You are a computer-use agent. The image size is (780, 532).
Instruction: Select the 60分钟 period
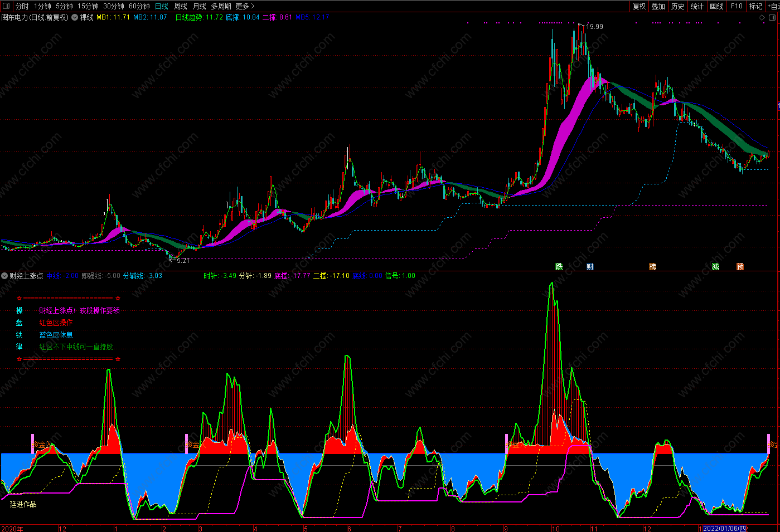[139, 6]
